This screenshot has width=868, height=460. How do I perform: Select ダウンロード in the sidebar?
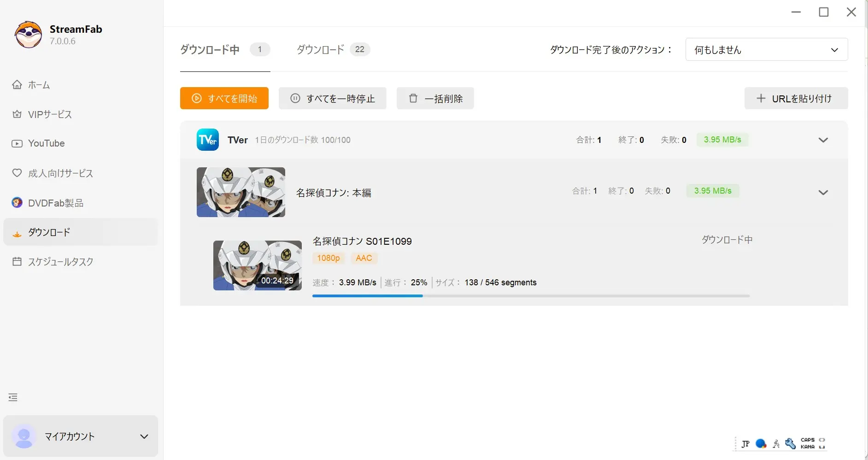(x=81, y=232)
